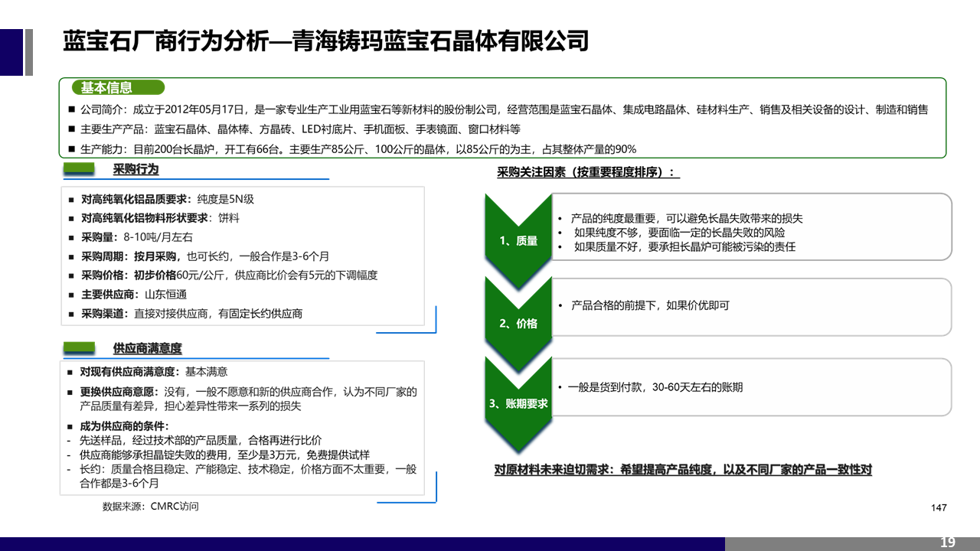Screen dimensions: 980x551
Task: Click the 对原材料未来迫切需求 conclusion line
Action: [683, 470]
